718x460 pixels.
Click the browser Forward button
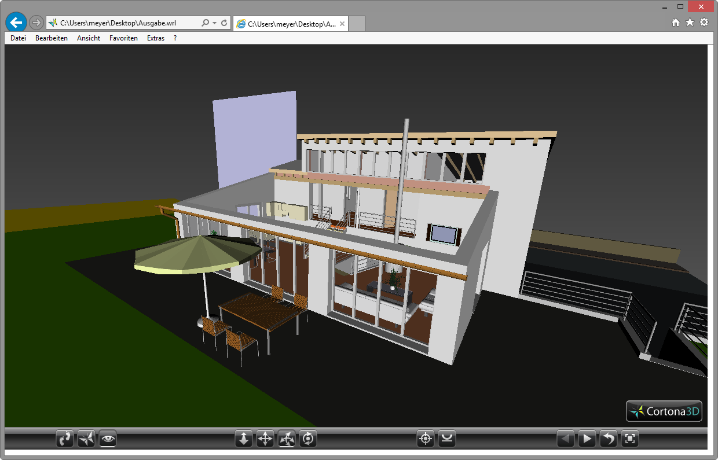click(x=36, y=22)
